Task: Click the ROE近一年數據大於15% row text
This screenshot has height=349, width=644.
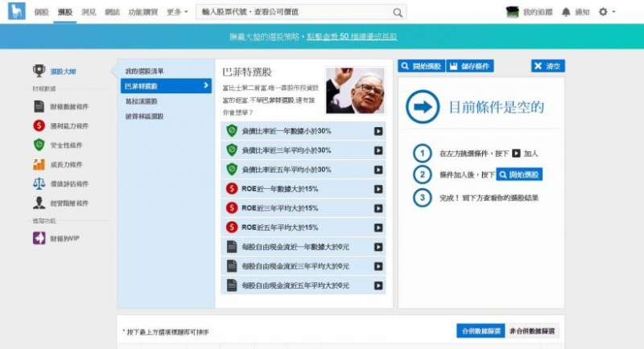Action: tap(279, 189)
